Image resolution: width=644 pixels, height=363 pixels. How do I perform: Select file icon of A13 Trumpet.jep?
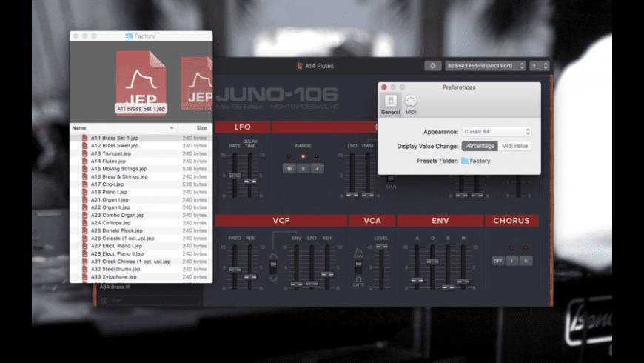tap(85, 153)
